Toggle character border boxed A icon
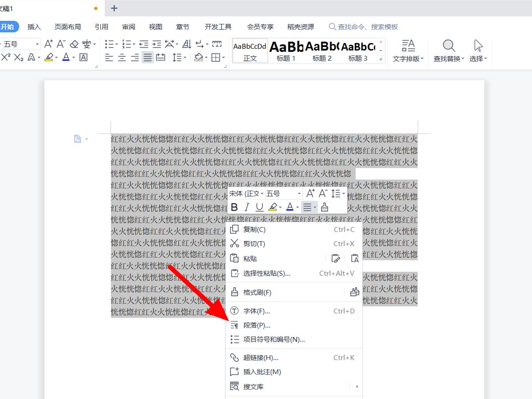Screen dimensions: 532x399 (x=83, y=57)
